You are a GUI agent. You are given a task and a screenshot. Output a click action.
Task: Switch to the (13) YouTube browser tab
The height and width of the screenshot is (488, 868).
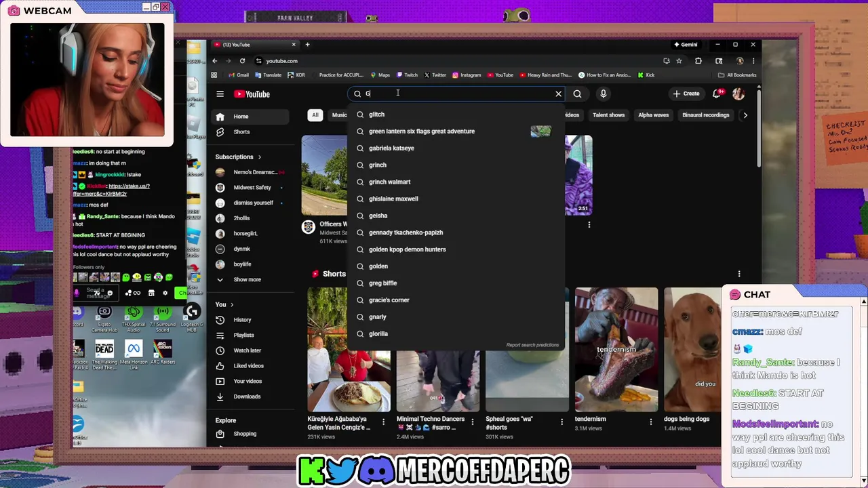[x=254, y=45]
